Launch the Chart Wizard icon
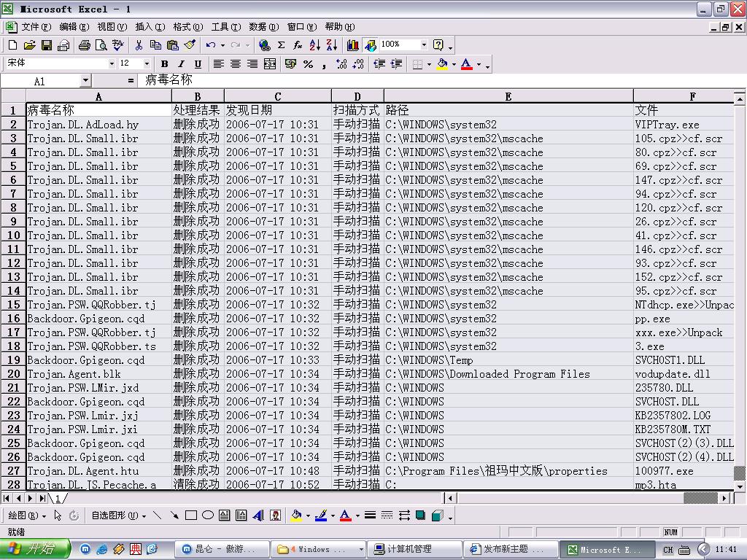 point(353,45)
